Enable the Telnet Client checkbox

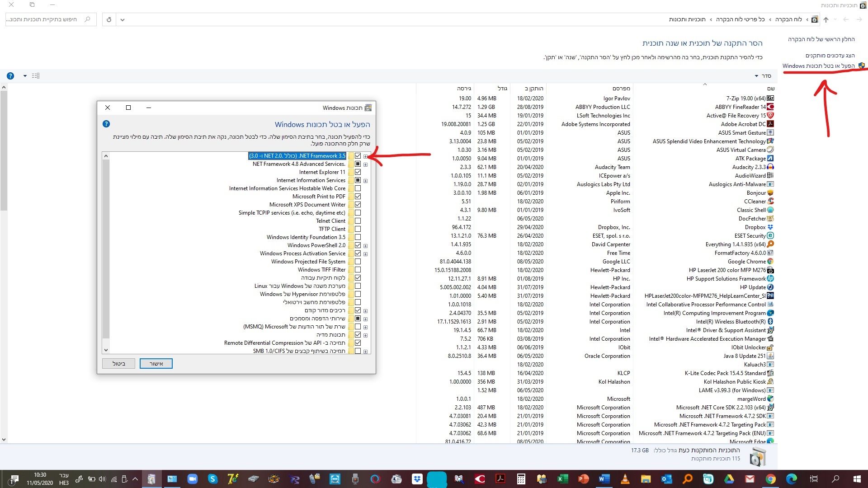click(x=358, y=221)
